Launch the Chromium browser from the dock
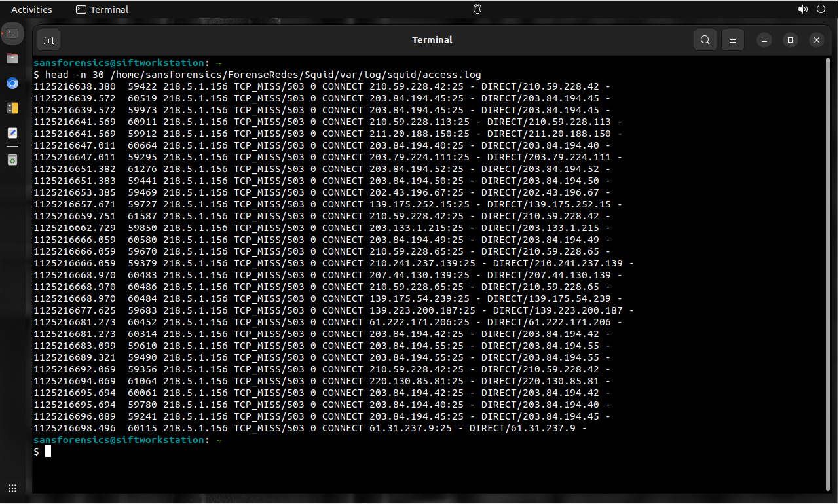Viewport: 839px width, 504px height. (12, 83)
